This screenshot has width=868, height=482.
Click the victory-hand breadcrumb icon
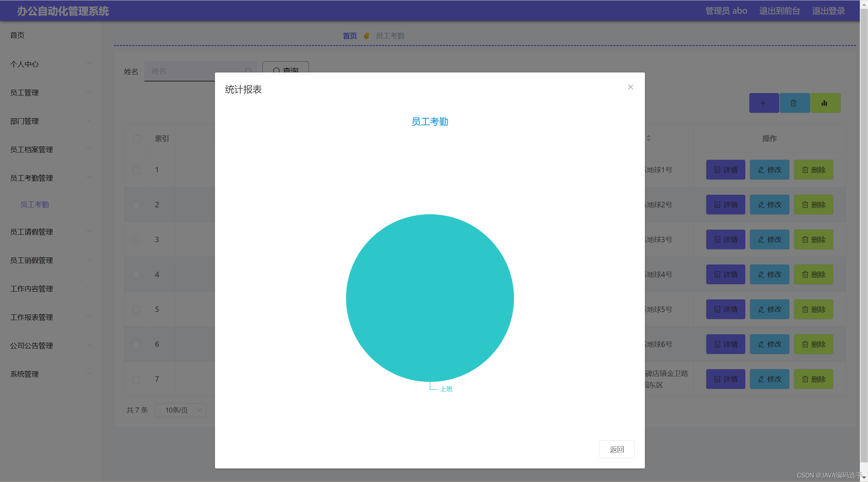366,36
